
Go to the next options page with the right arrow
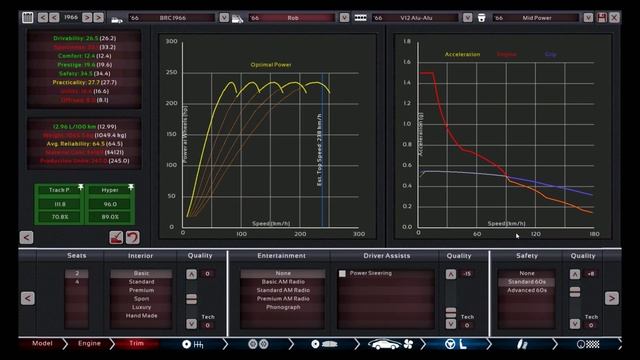(611, 298)
